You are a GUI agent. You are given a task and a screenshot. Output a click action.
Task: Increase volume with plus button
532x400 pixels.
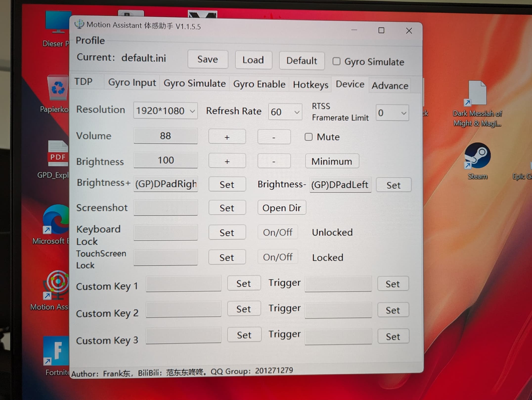tap(227, 137)
